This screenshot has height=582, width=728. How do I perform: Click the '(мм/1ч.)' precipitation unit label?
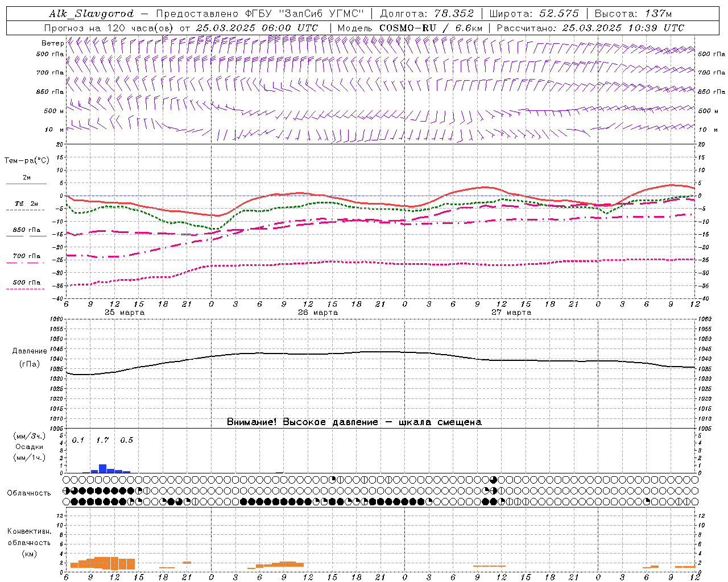click(x=30, y=458)
